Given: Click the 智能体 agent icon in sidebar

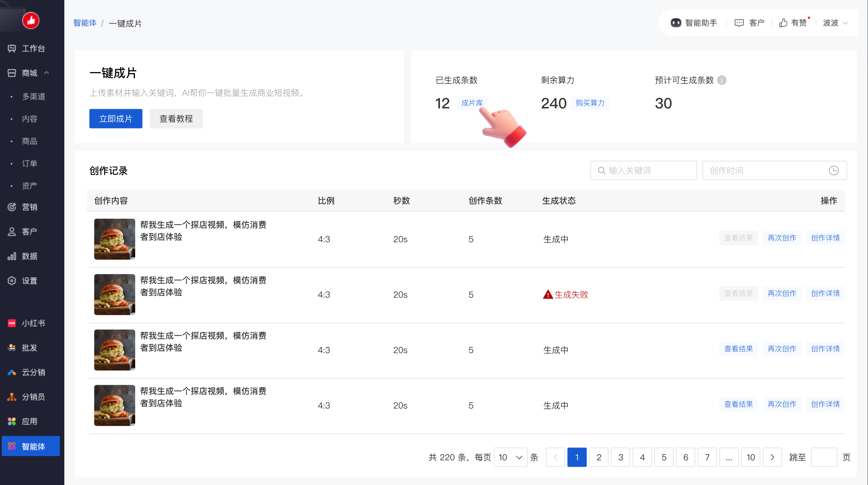Looking at the screenshot, I should click(x=12, y=446).
